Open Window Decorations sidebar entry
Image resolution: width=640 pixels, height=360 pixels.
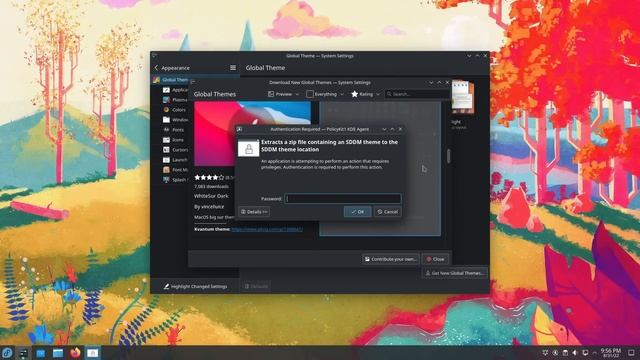(175, 120)
